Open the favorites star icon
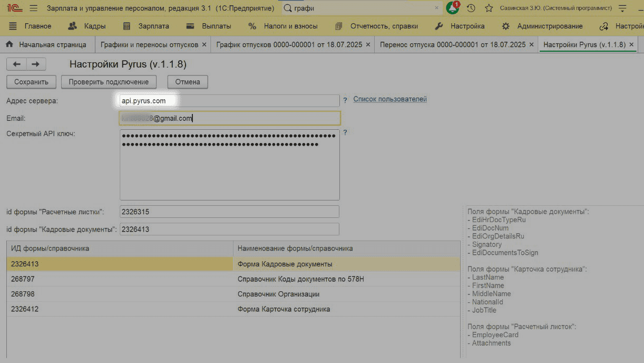 [x=489, y=8]
